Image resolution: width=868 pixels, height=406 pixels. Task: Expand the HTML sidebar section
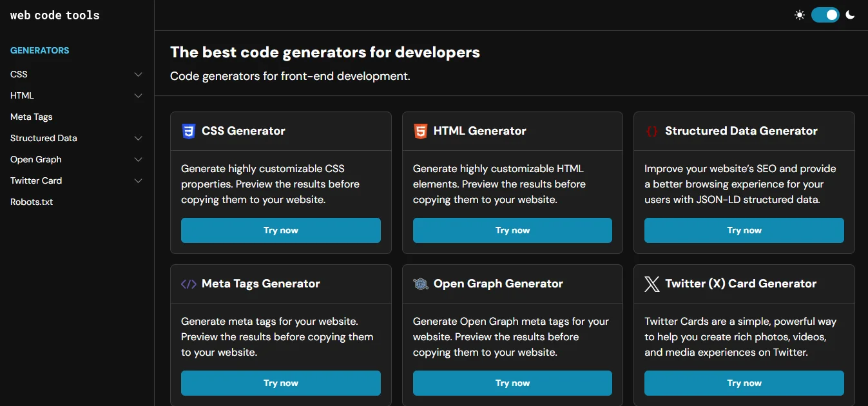(x=138, y=95)
